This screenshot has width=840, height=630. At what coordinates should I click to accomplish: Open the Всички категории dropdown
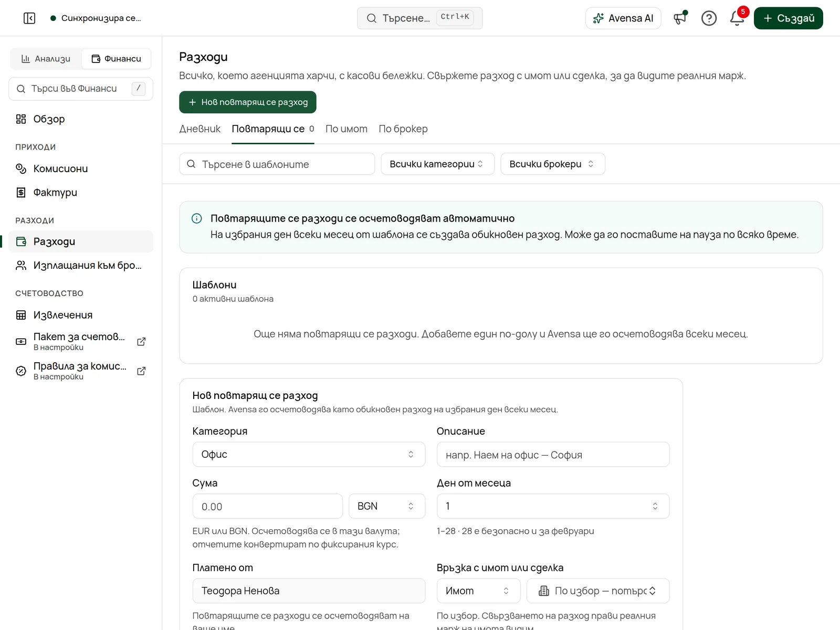point(438,164)
